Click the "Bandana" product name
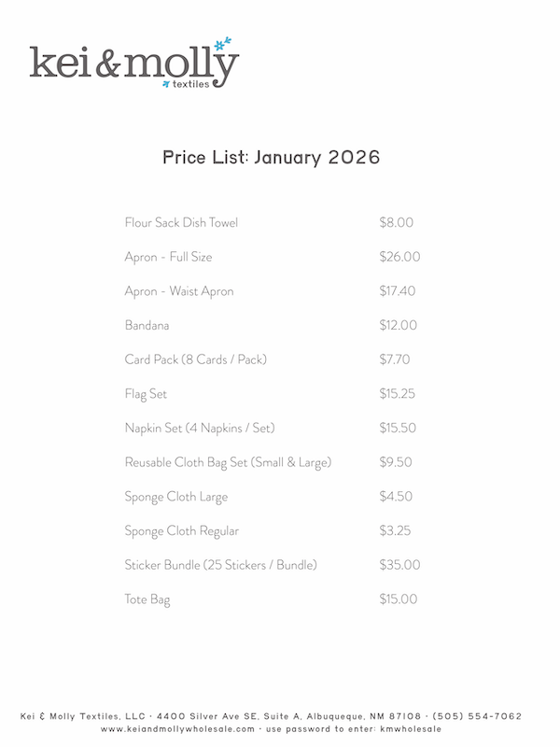 [147, 326]
